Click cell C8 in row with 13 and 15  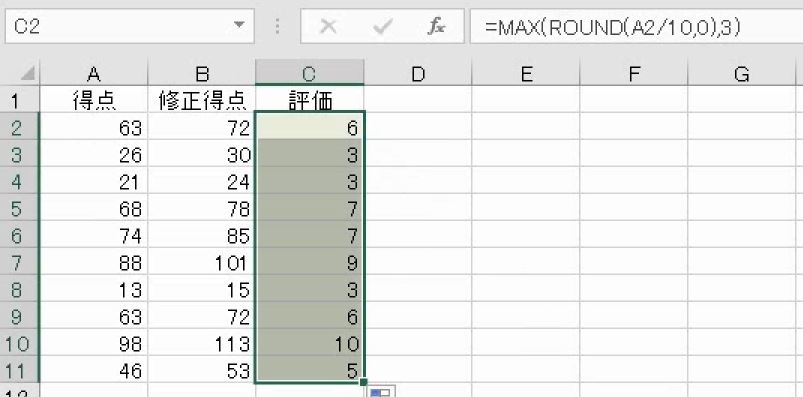[x=310, y=289]
